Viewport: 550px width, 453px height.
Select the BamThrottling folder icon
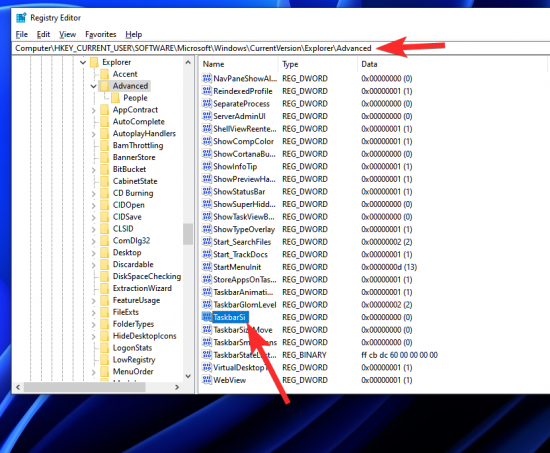(105, 145)
